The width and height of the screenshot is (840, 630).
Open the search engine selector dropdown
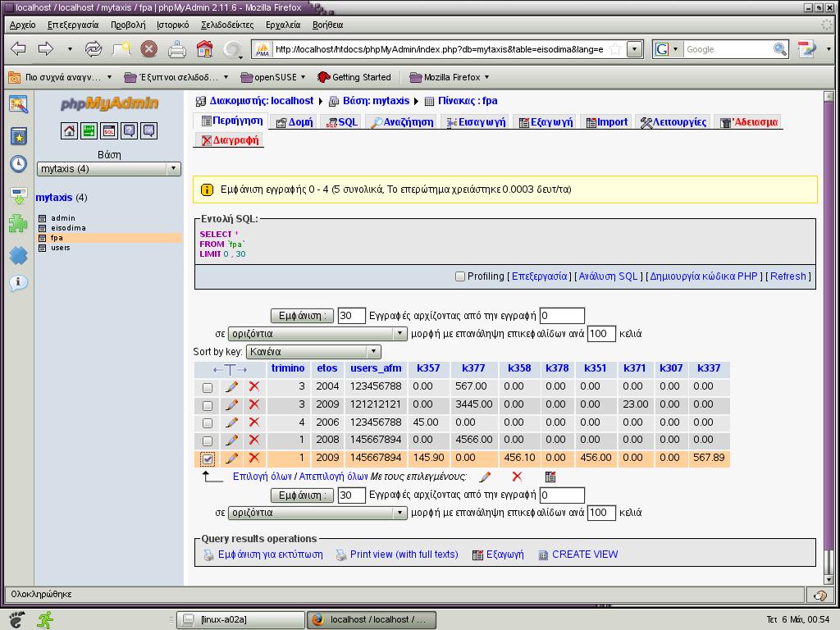[666, 49]
